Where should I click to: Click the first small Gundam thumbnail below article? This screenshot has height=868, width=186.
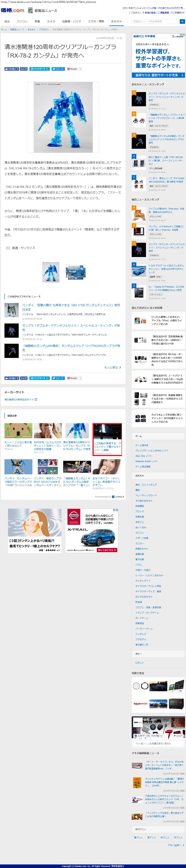point(51,272)
